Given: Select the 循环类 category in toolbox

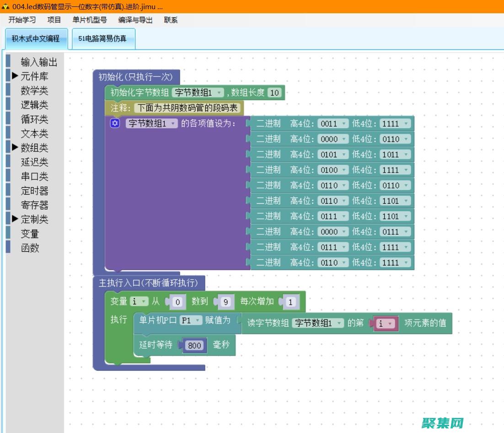Looking at the screenshot, I should coord(34,119).
